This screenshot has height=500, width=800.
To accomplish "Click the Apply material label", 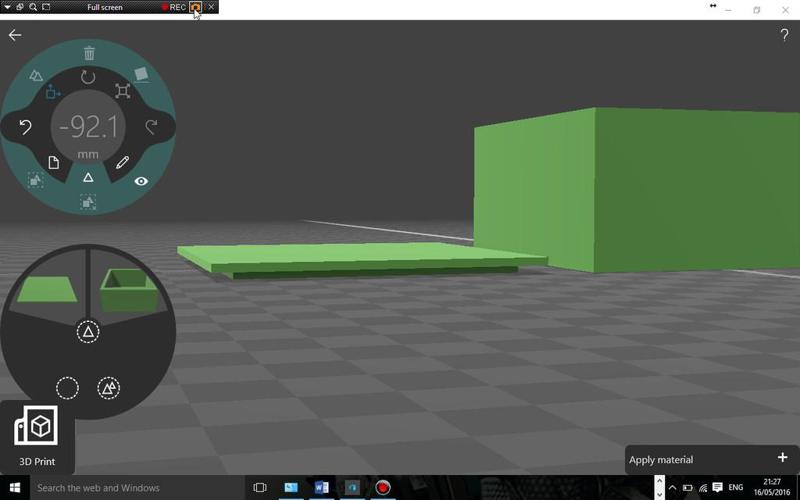I will (661, 460).
